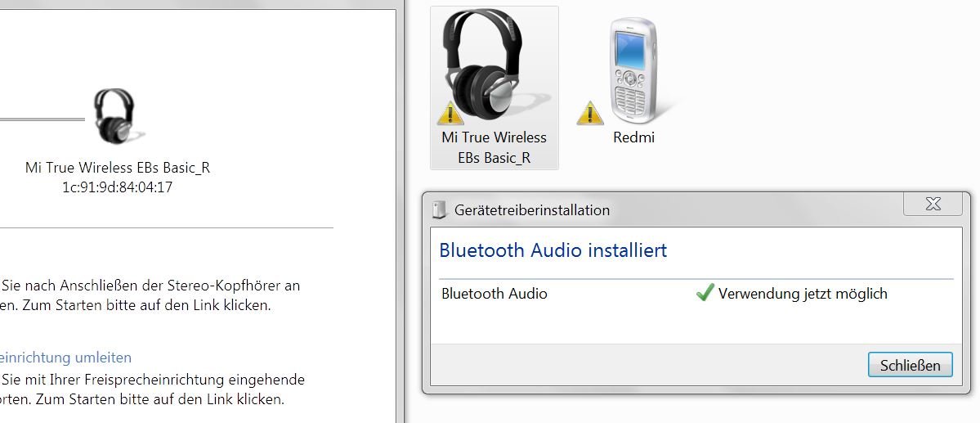
Task: Select the 'Bluetooth Audio' row in the dialog
Action: [696, 293]
